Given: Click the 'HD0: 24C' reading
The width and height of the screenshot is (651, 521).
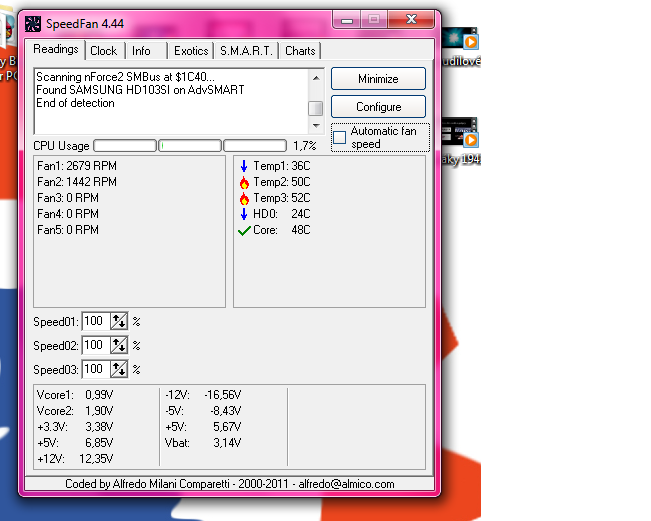Looking at the screenshot, I should pyautogui.click(x=282, y=214).
